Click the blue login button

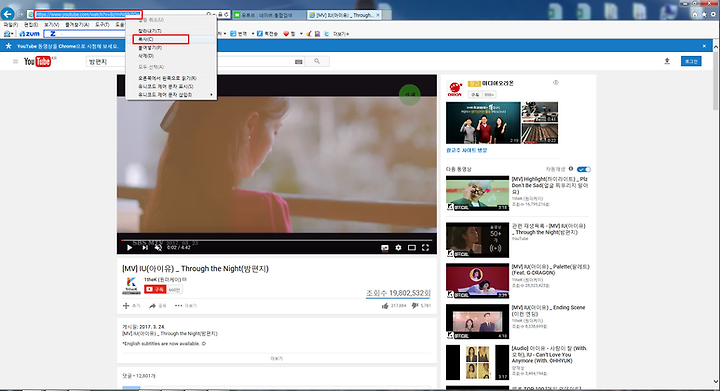click(x=691, y=61)
